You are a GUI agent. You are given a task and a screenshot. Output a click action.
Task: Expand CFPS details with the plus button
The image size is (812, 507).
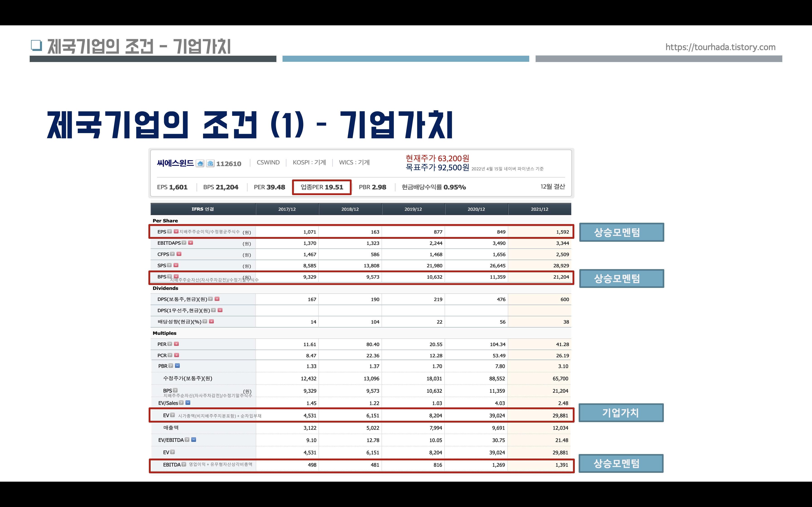pos(179,254)
